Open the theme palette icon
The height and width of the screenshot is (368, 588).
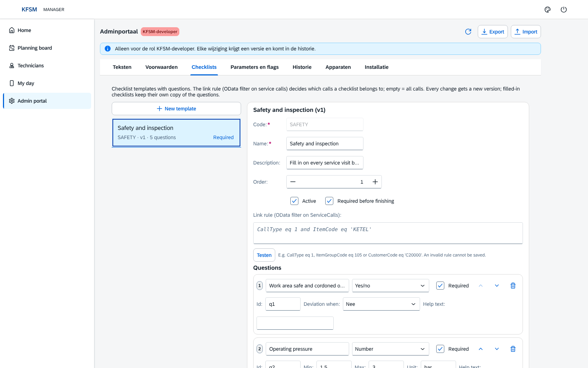point(548,10)
